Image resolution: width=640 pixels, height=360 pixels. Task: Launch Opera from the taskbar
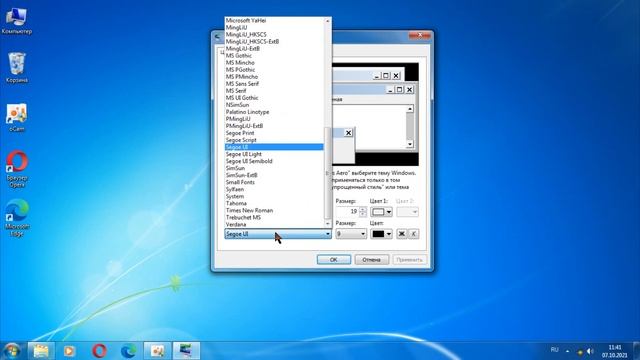(99, 351)
